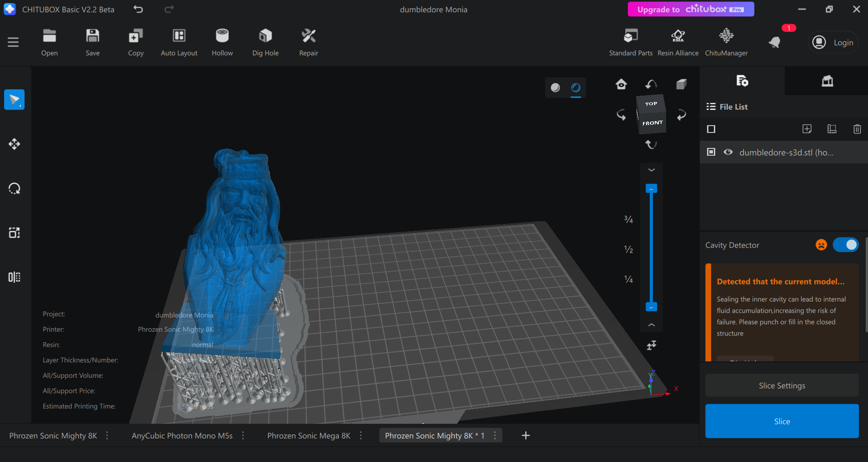Click the Redo arrow in title bar
This screenshot has width=868, height=462.
coord(169,9)
